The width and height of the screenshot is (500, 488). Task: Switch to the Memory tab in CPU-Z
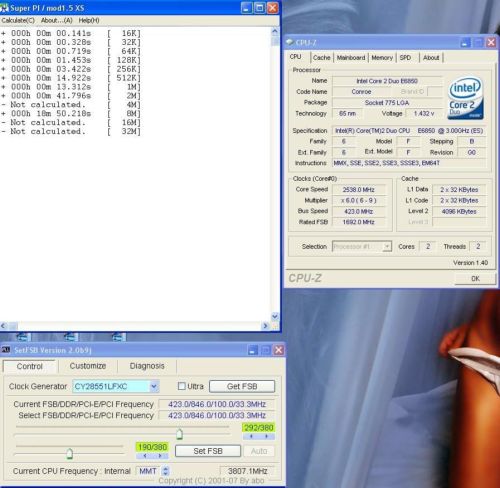pos(382,58)
